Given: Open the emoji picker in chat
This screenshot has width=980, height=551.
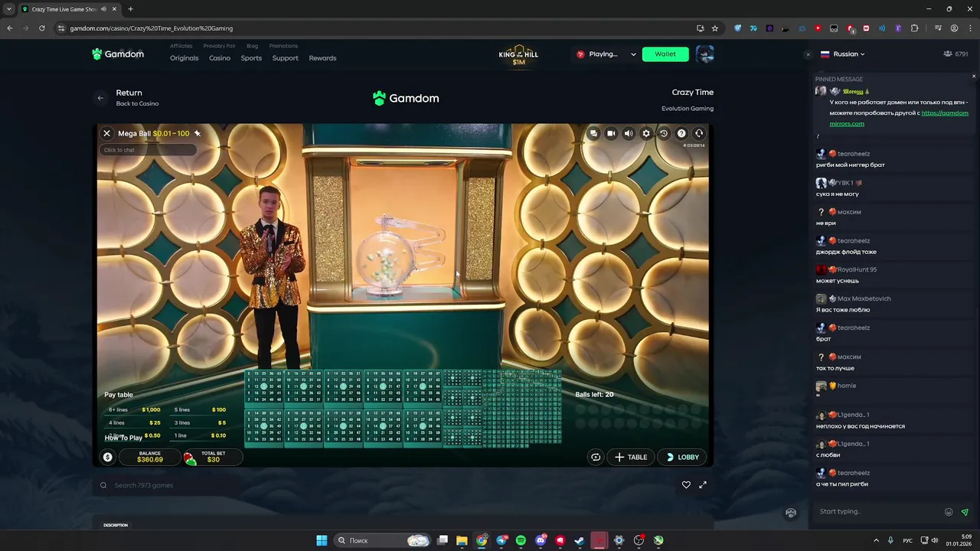Looking at the screenshot, I should [x=949, y=512].
